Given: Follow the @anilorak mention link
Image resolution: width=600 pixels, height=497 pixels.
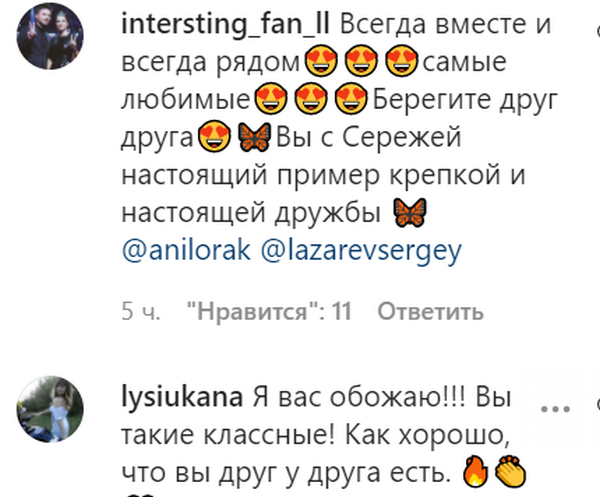Looking at the screenshot, I should 186,250.
